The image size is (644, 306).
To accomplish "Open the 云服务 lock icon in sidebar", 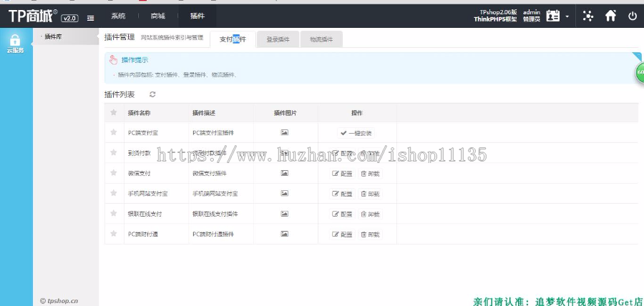I will click(x=15, y=41).
